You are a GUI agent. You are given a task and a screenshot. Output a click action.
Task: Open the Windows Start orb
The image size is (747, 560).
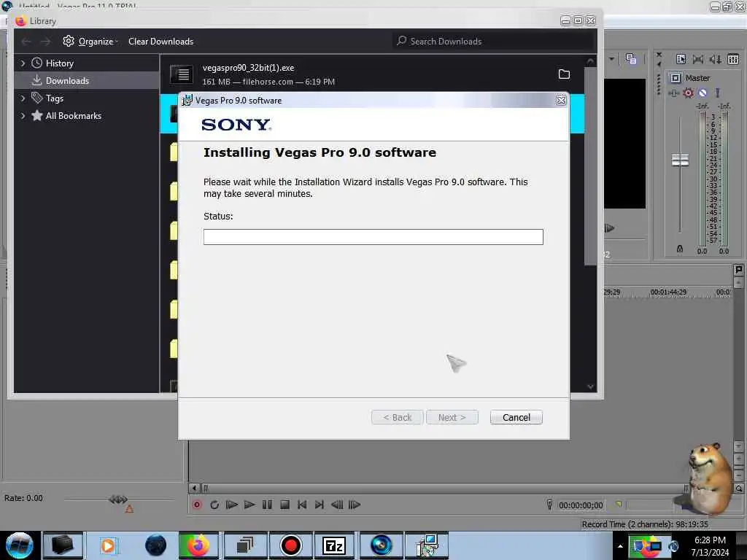[x=20, y=545]
